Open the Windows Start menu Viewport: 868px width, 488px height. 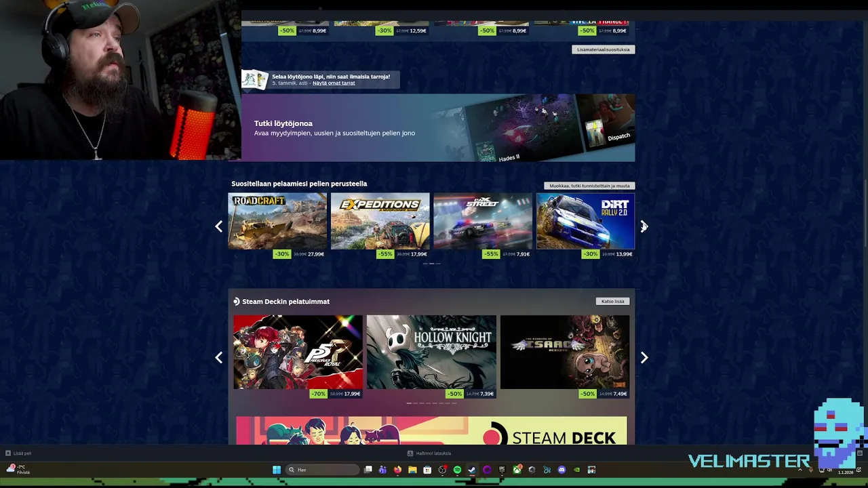click(x=277, y=470)
